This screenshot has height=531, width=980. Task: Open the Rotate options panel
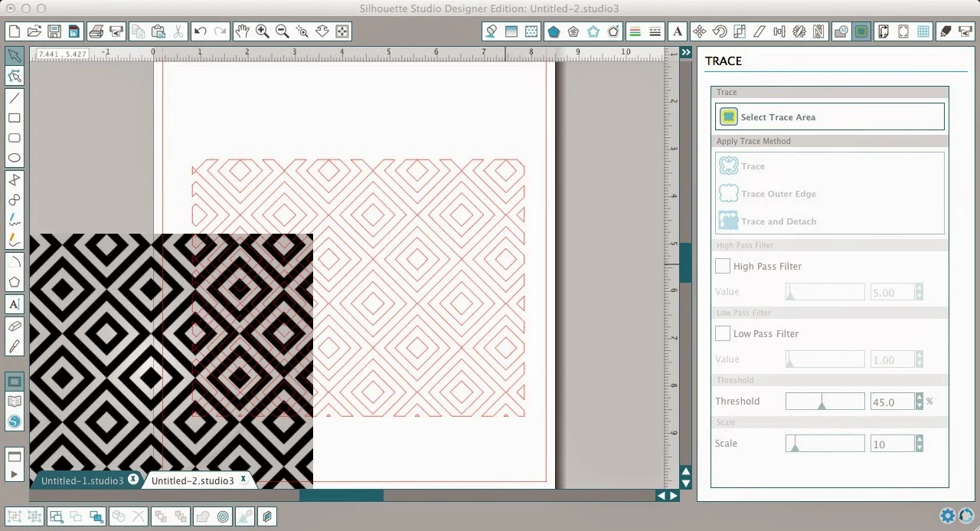click(x=719, y=31)
